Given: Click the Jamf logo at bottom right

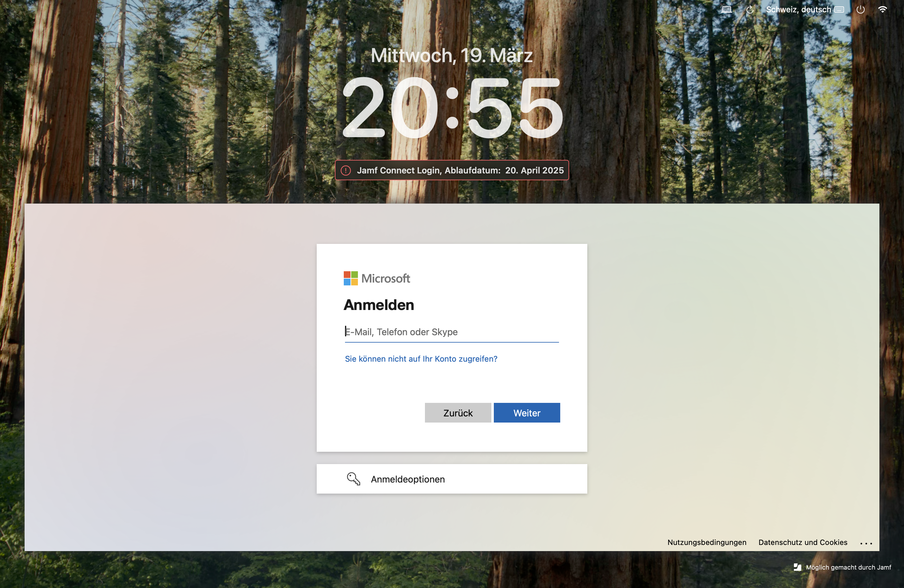Looking at the screenshot, I should pos(797,567).
